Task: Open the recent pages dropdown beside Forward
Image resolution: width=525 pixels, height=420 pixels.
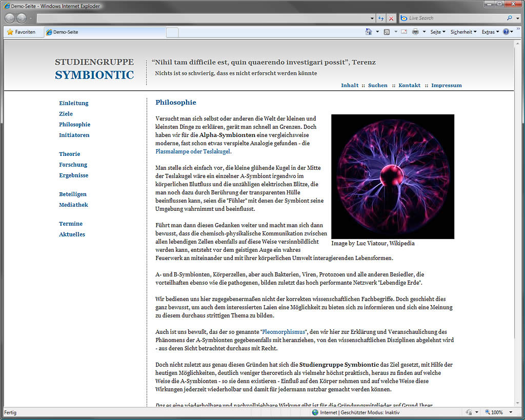Action: click(x=30, y=18)
